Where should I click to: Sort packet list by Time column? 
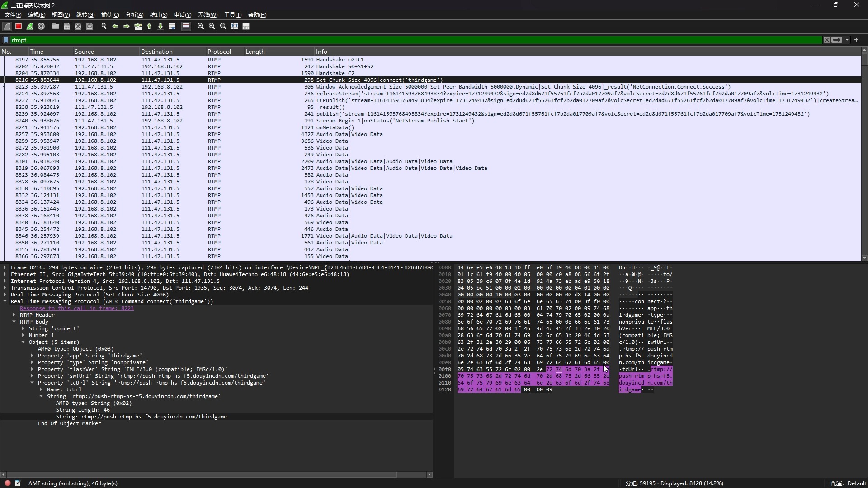tap(50, 52)
